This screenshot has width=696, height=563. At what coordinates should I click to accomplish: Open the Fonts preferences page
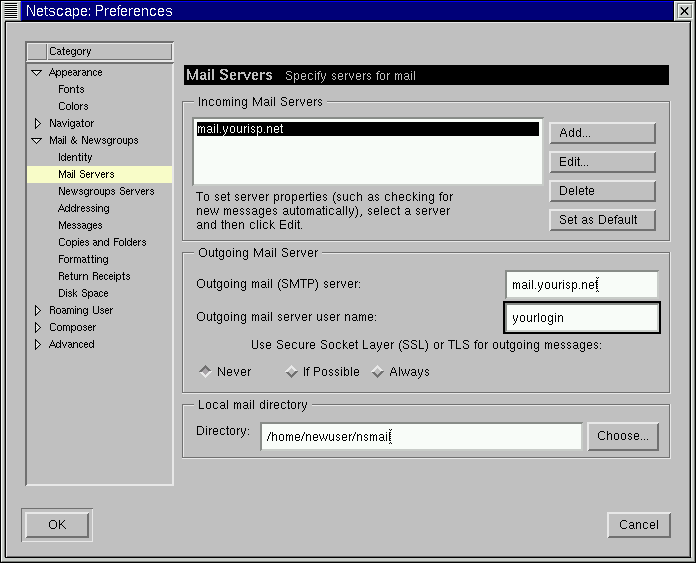71,89
